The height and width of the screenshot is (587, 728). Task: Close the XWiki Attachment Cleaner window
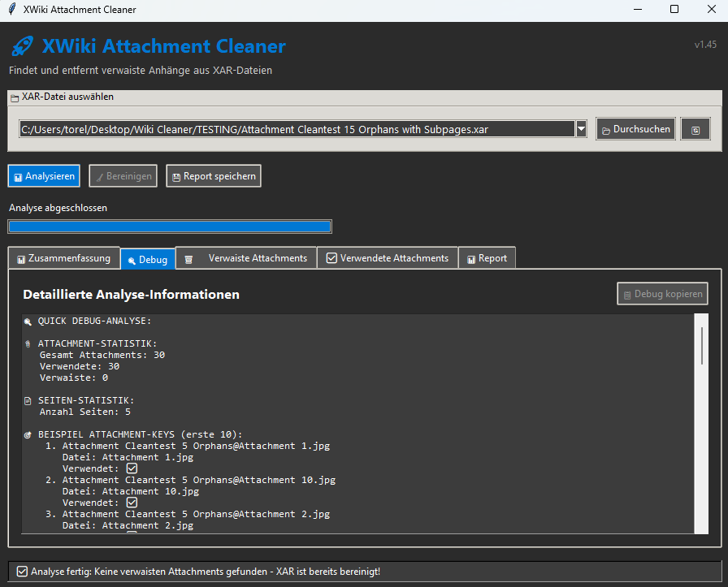point(711,9)
